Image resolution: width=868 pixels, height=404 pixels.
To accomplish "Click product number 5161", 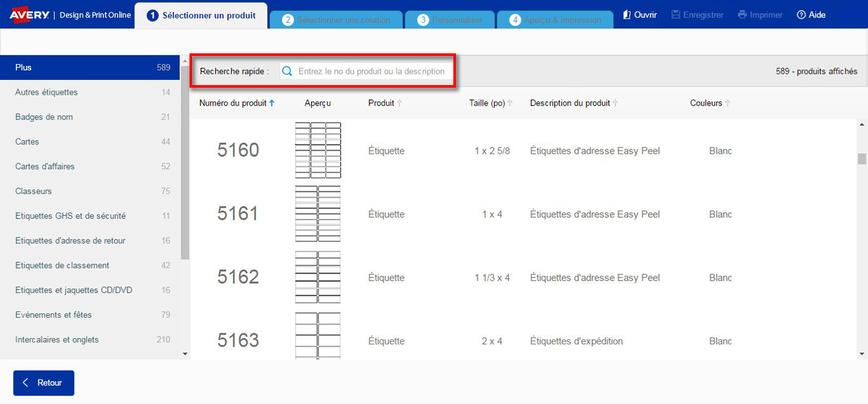I will 238,214.
